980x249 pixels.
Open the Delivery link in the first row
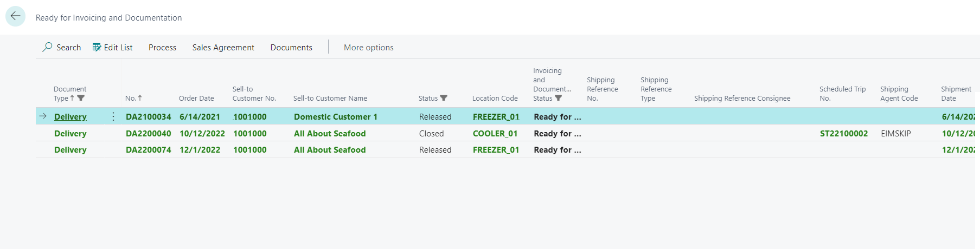pos(70,117)
